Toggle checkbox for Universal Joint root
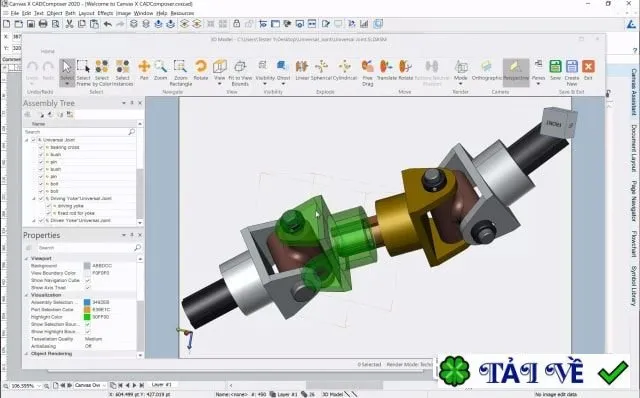The width and height of the screenshot is (640, 398). tap(33, 140)
